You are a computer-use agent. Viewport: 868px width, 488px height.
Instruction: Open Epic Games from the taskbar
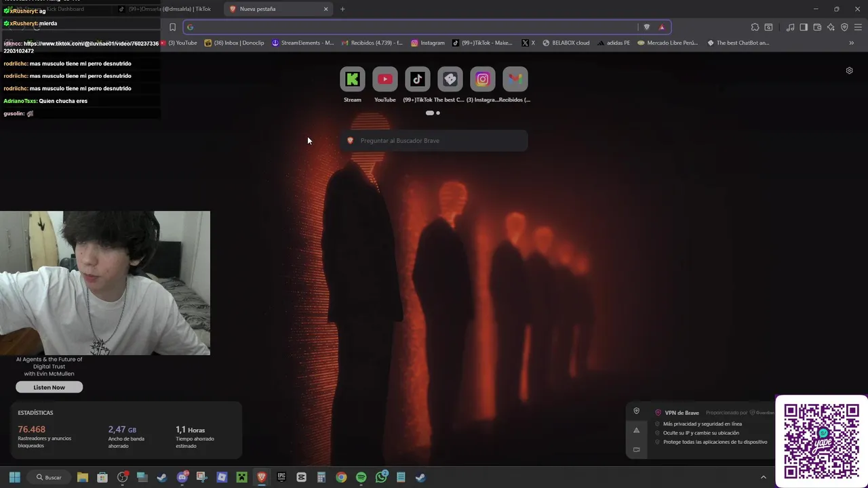(281, 477)
